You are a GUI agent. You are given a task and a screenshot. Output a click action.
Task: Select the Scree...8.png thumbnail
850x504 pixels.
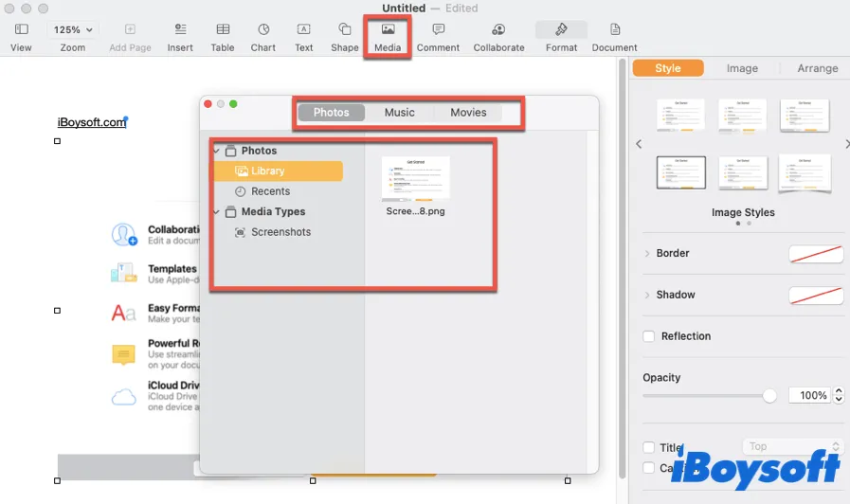point(415,179)
